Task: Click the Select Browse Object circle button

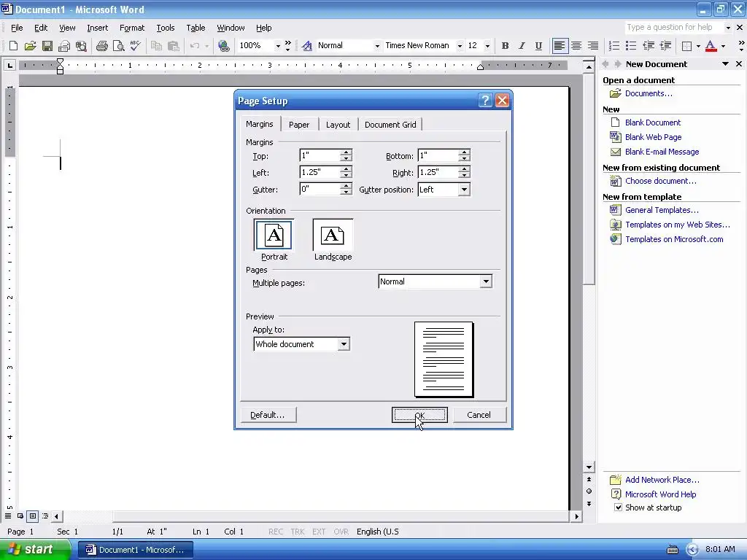Action: [589, 491]
